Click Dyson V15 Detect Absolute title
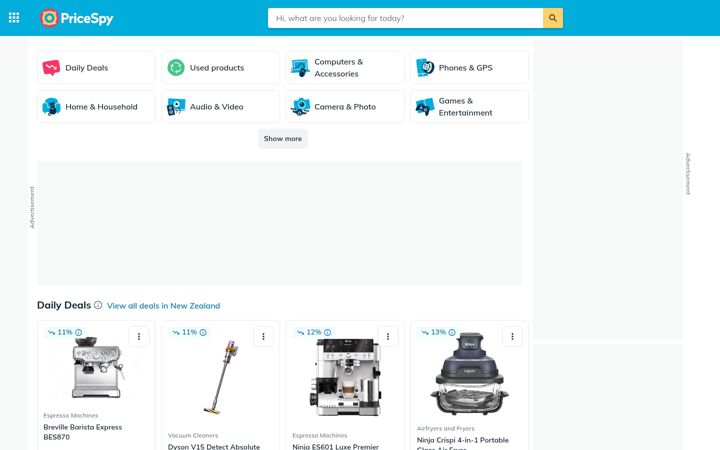The image size is (720, 450). click(x=214, y=446)
